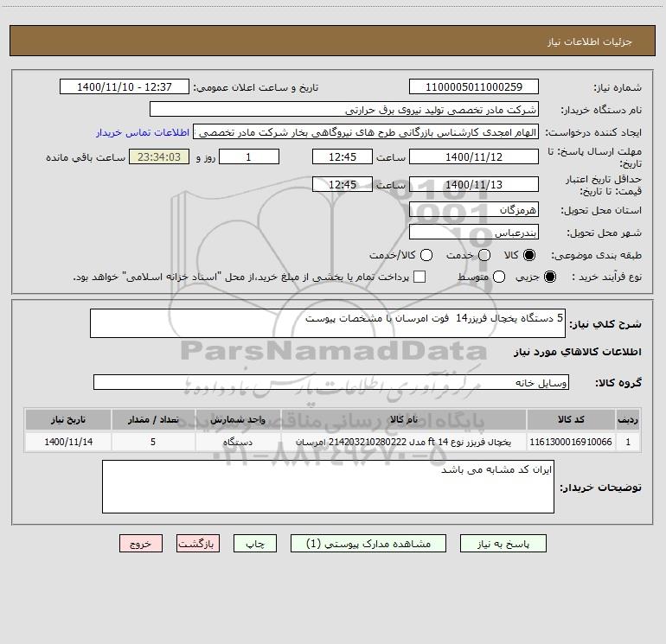
Task: Click the row number cell 1
Action: (x=628, y=442)
